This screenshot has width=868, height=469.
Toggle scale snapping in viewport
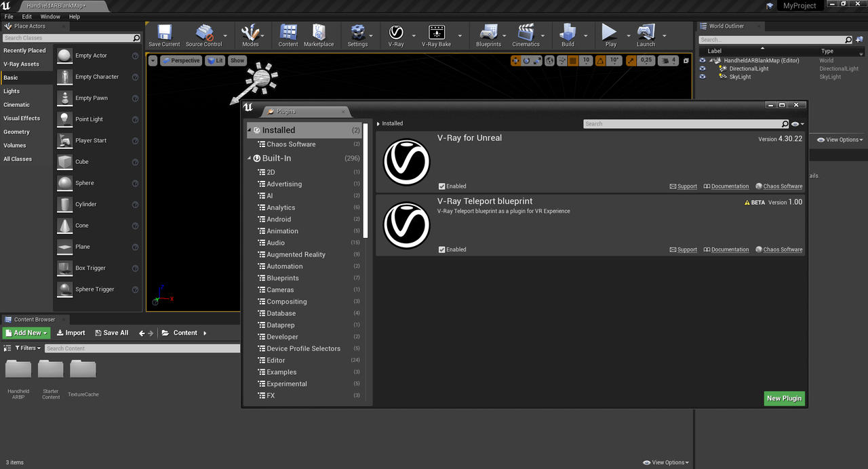[631, 60]
